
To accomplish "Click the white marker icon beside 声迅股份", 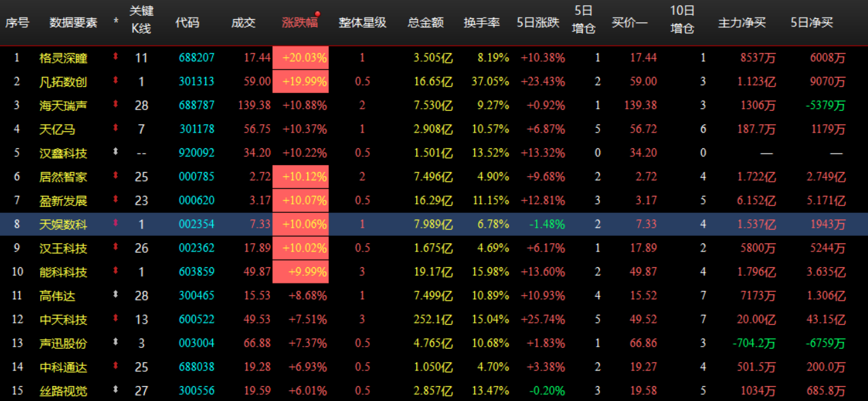I will [x=115, y=343].
